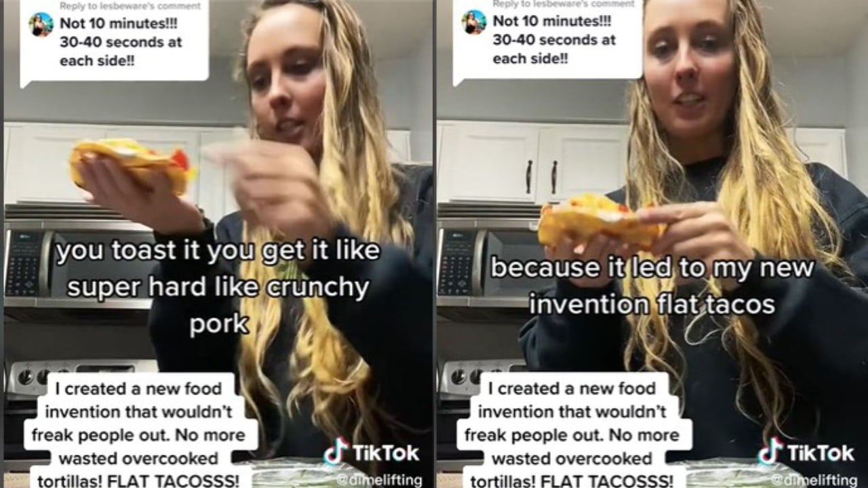Click the left video thumbnail frame
868x488 pixels.
(218, 244)
